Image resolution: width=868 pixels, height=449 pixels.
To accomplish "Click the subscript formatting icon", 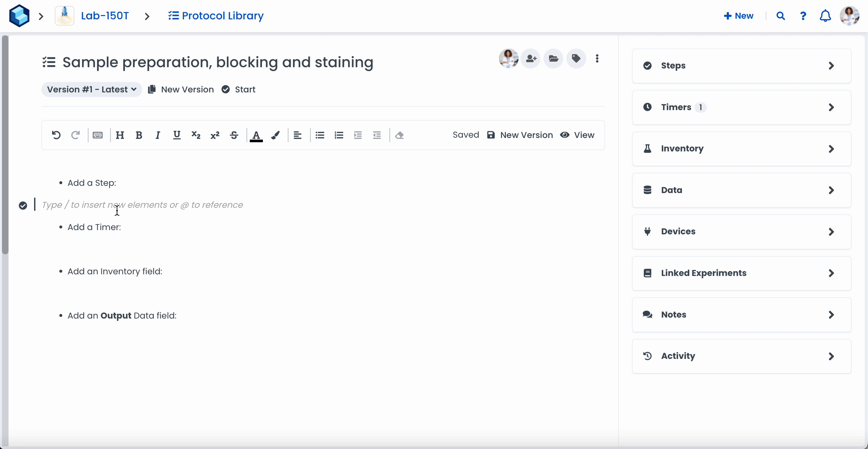I will pyautogui.click(x=196, y=135).
